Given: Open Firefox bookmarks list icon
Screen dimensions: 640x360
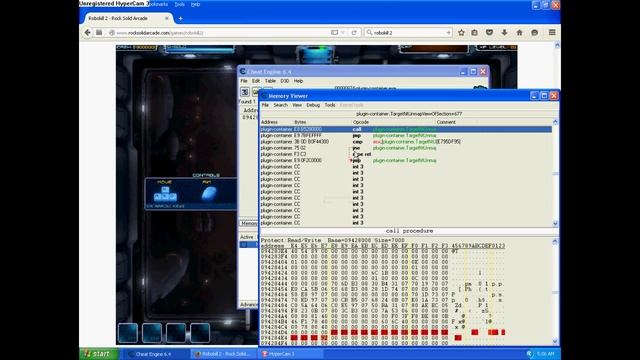Looking at the screenshot, I should 474,32.
